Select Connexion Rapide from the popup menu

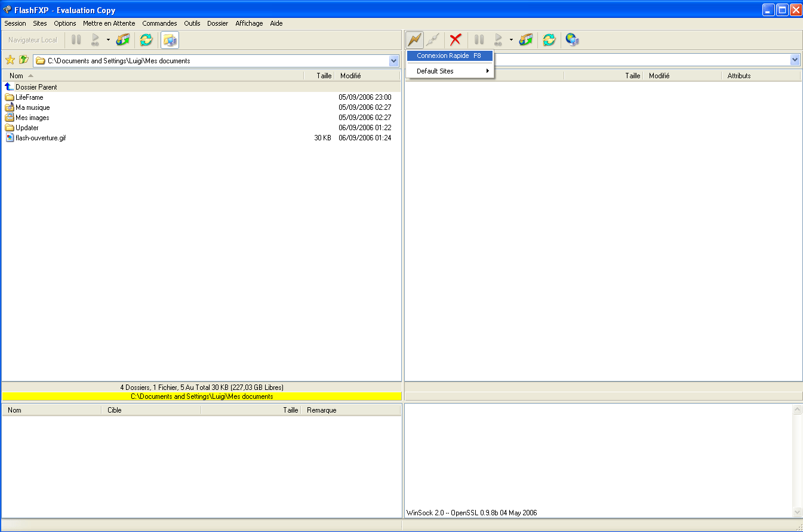pos(450,56)
